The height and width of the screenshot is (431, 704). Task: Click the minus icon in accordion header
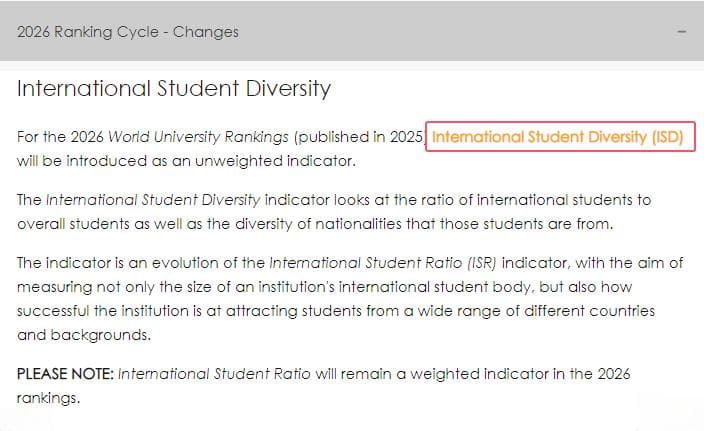click(682, 32)
